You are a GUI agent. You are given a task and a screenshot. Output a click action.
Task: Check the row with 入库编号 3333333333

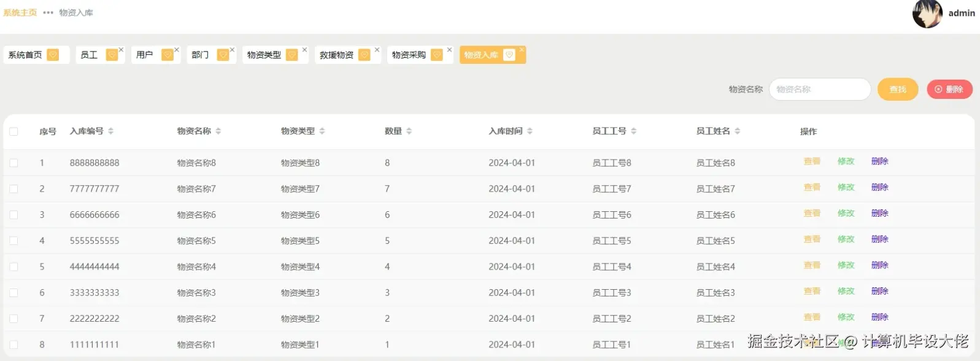(14, 293)
